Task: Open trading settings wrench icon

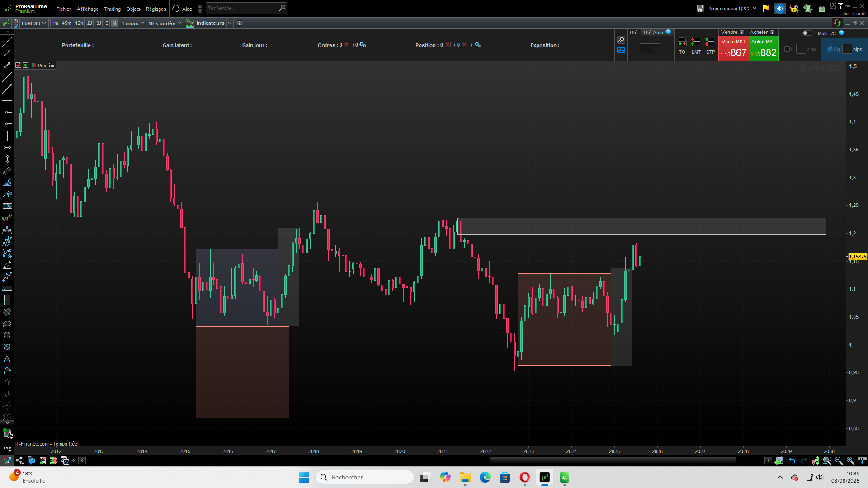Action: (621, 40)
